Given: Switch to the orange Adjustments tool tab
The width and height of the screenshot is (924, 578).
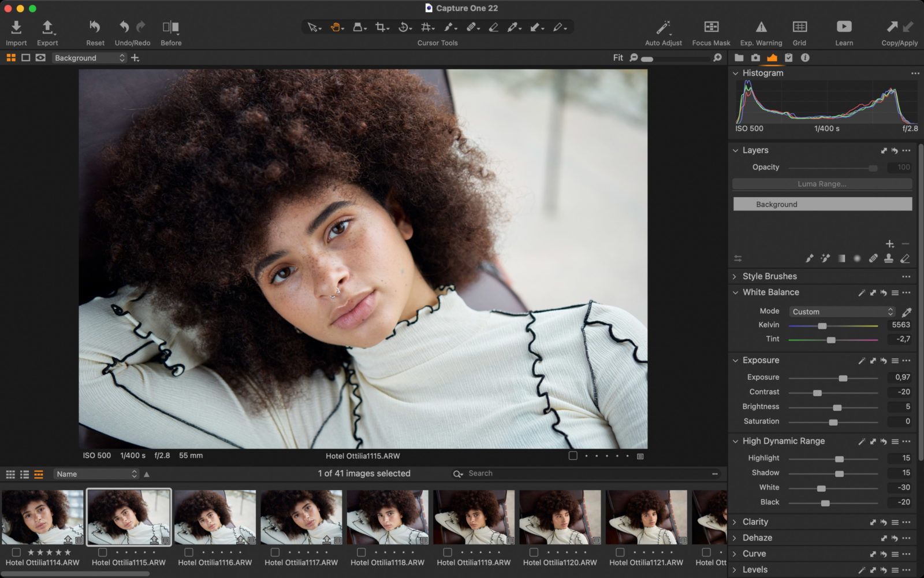Looking at the screenshot, I should tap(772, 57).
